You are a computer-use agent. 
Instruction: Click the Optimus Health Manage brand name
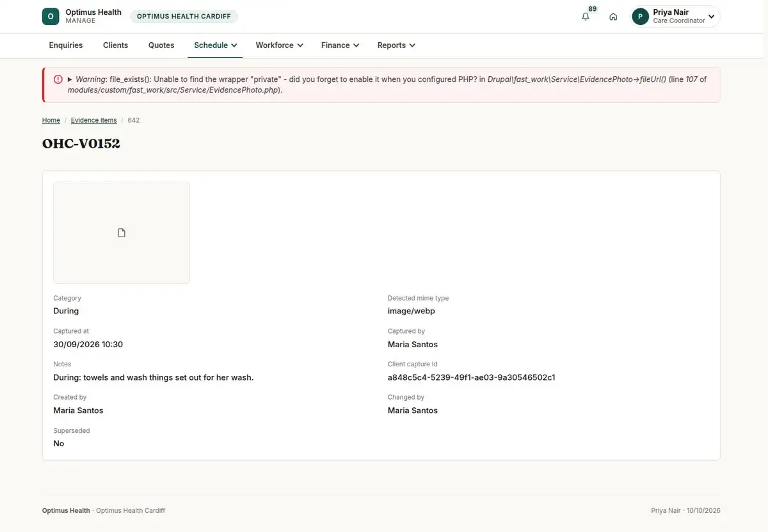coord(93,17)
